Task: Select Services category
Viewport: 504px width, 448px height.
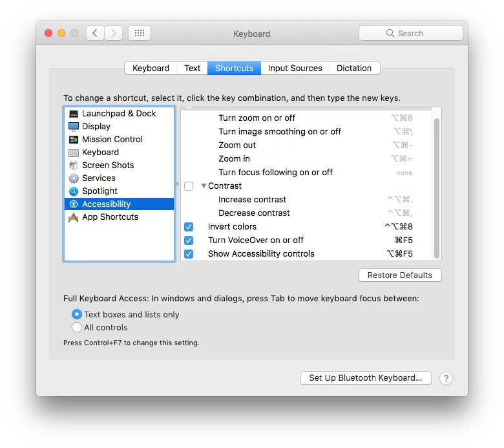Action: point(120,178)
